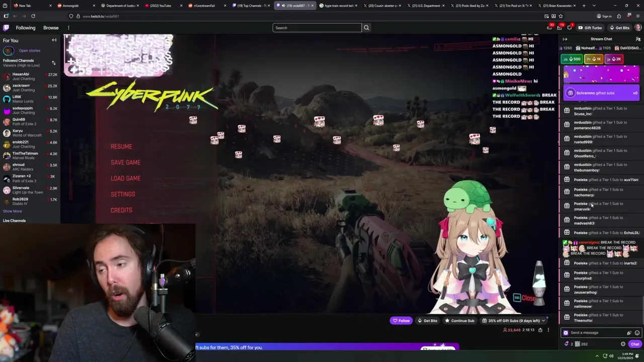Open sodapoppin channel in sidebar

tap(30, 110)
